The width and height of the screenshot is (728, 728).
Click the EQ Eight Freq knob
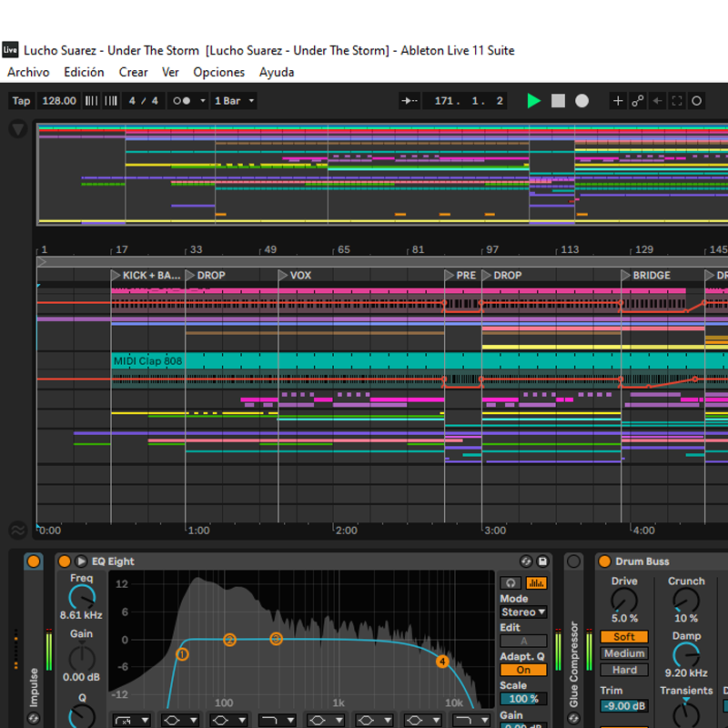click(x=82, y=597)
